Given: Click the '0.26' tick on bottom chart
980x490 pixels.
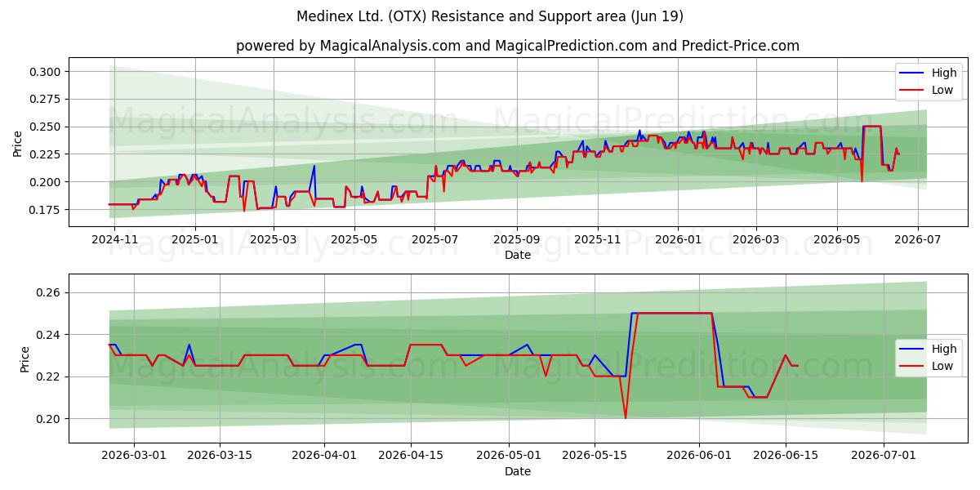Looking at the screenshot, I should 49,292.
